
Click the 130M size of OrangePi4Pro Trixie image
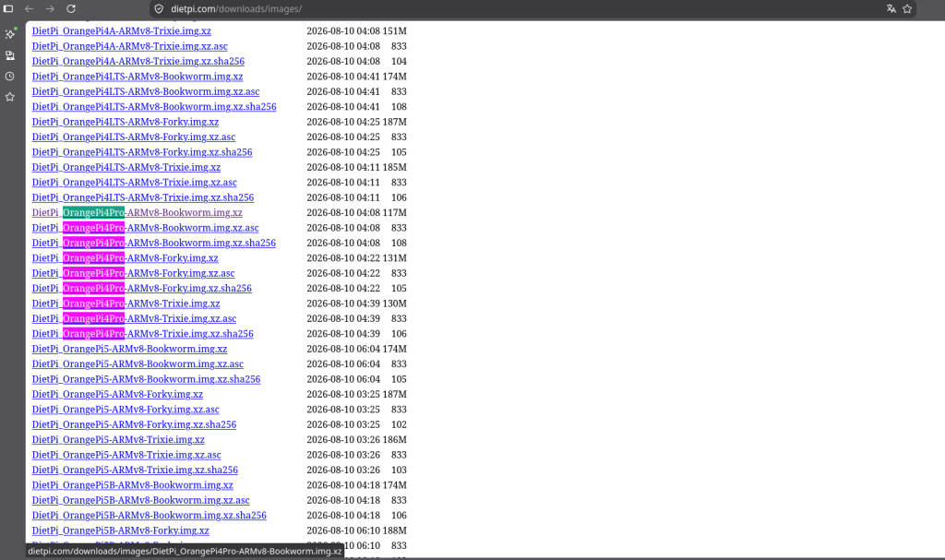click(395, 304)
